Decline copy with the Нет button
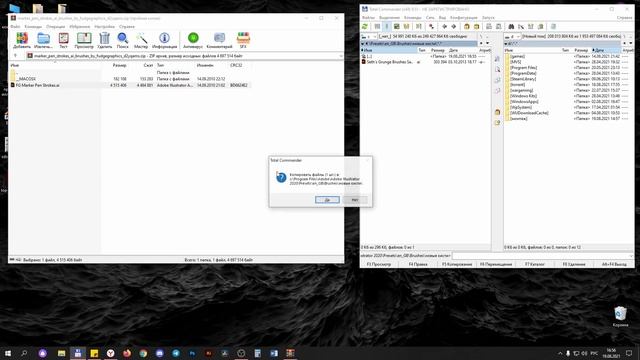The width and height of the screenshot is (640, 360). click(x=355, y=200)
